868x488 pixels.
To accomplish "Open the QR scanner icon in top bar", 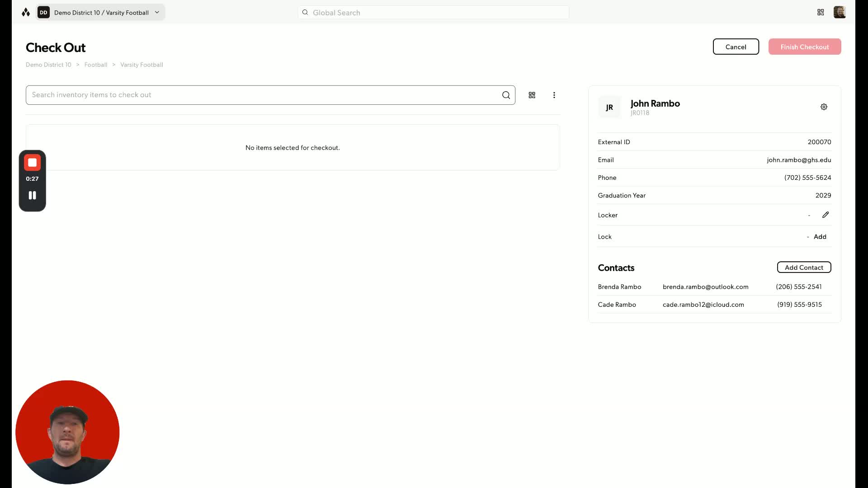I will click(821, 13).
